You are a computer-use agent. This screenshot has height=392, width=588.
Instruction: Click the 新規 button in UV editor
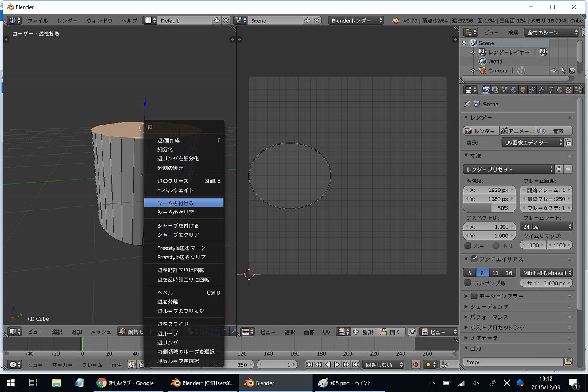coord(363,332)
